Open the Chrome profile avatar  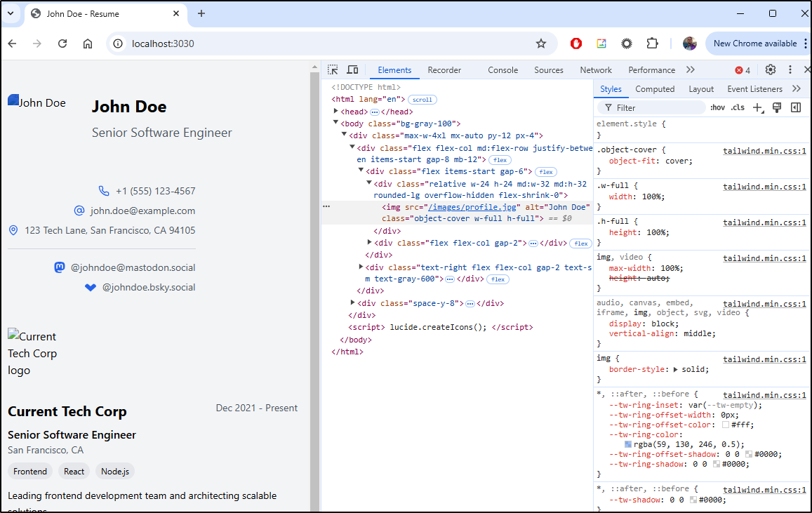(689, 44)
